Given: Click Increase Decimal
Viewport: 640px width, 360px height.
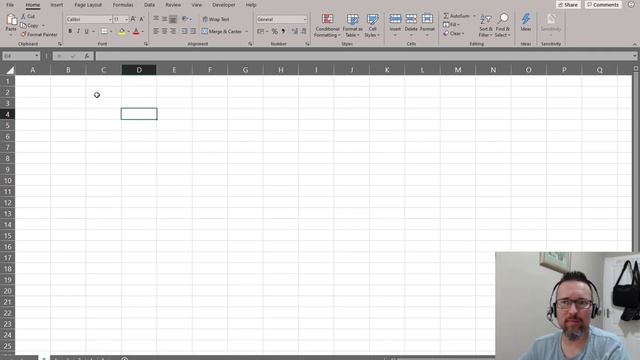Looking at the screenshot, I should [295, 31].
